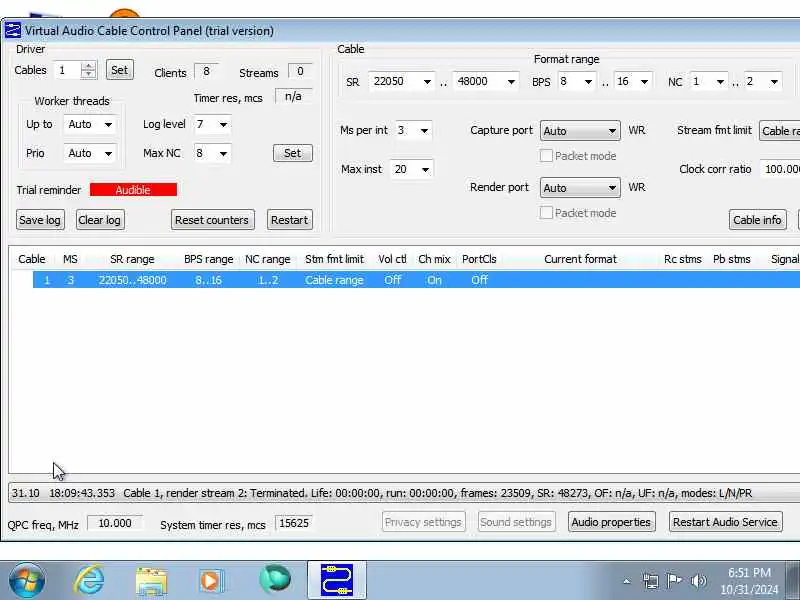The image size is (800, 600).
Task: Click Restart Audio Service button
Action: click(726, 522)
